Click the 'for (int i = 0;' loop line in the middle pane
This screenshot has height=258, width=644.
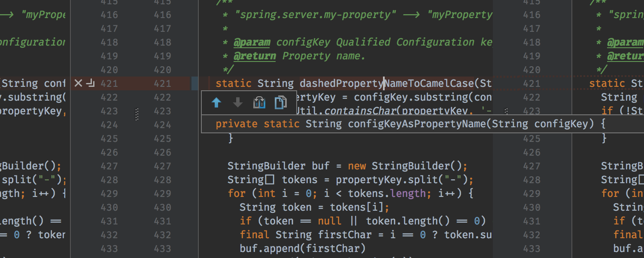click(350, 193)
